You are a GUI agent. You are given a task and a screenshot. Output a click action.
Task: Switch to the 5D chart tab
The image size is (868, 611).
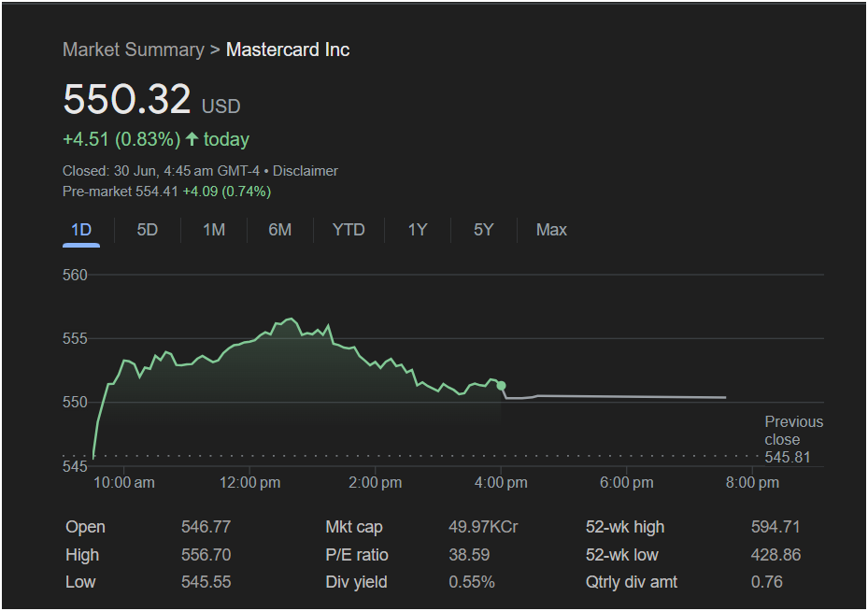click(148, 230)
